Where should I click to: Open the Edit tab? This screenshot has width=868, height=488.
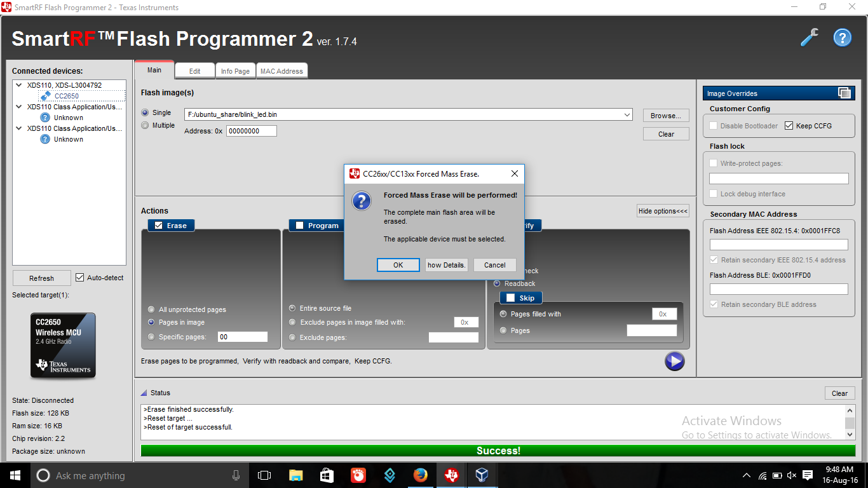tap(194, 71)
